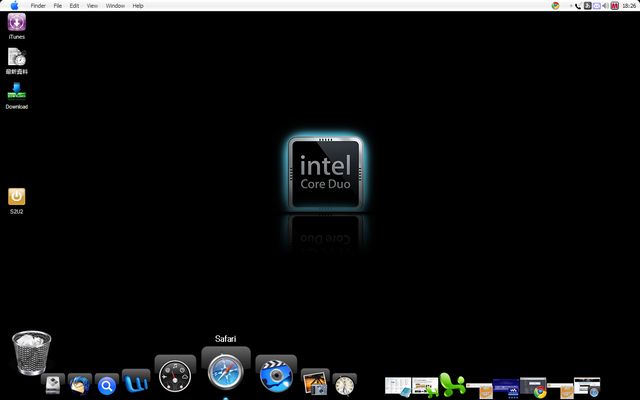This screenshot has height=400, width=640.
Task: Open the Trash can in the dock
Action: (31, 352)
